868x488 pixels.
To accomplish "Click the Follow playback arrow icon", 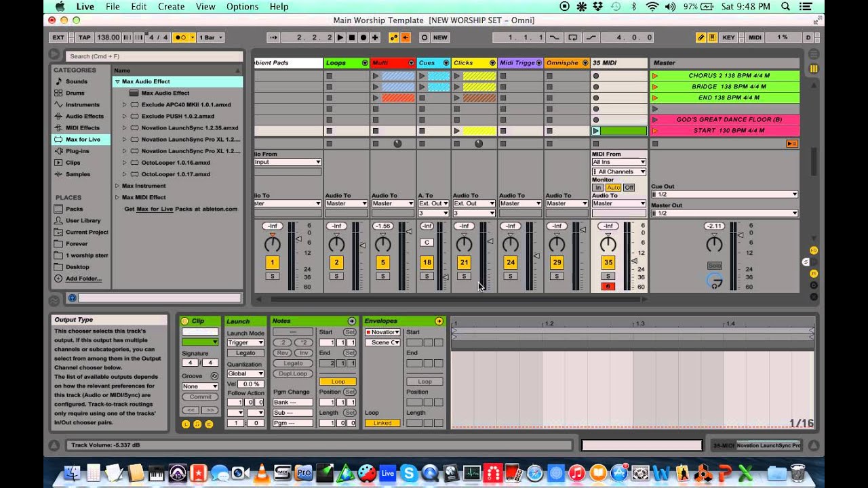I will pos(272,37).
